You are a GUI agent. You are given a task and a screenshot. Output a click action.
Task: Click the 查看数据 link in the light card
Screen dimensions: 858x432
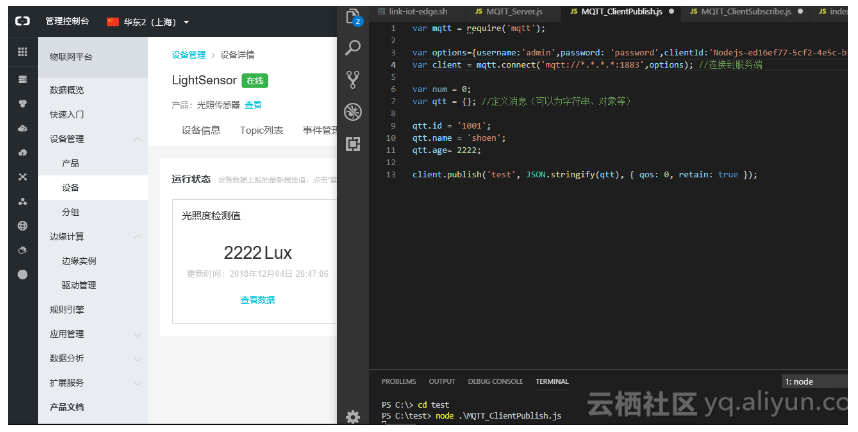258,300
